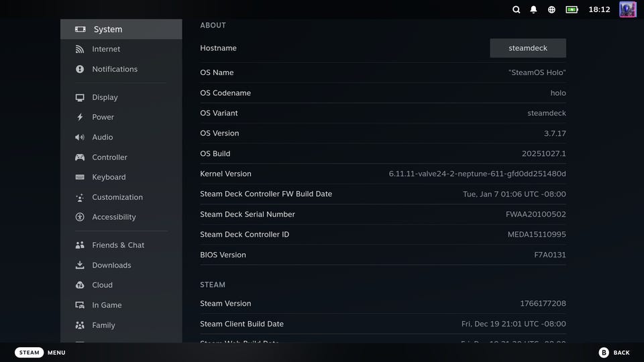Screen dimensions: 644x362
Task: Go to Notifications settings
Action: [x=121, y=69]
